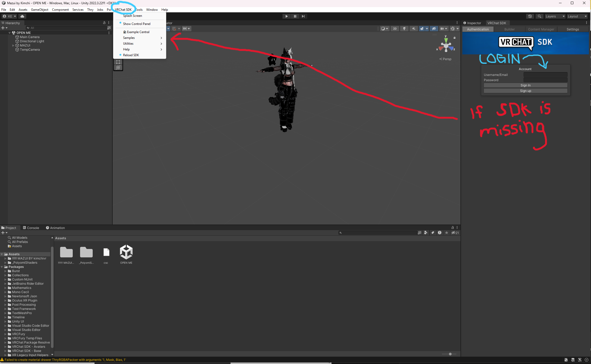Open the cloud services icon
The width and height of the screenshot is (591, 364).
coord(22,16)
